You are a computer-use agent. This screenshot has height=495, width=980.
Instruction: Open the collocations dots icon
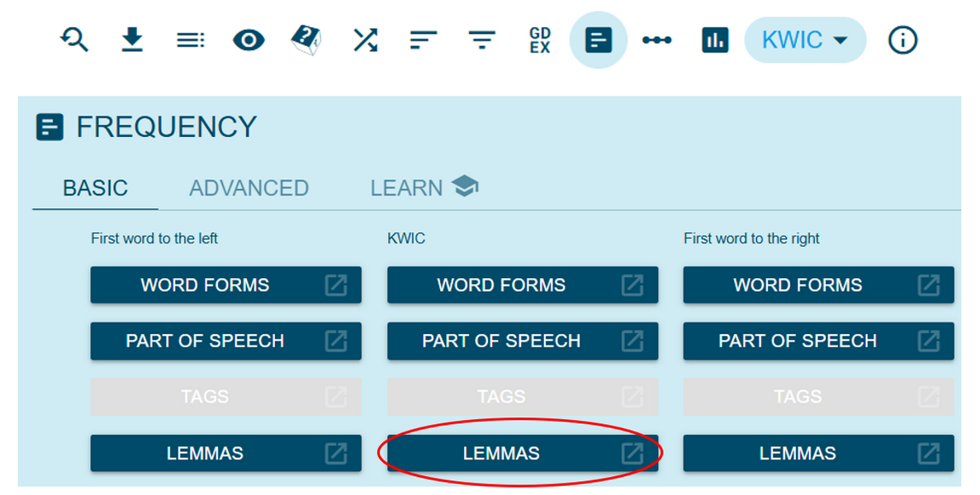coord(656,40)
